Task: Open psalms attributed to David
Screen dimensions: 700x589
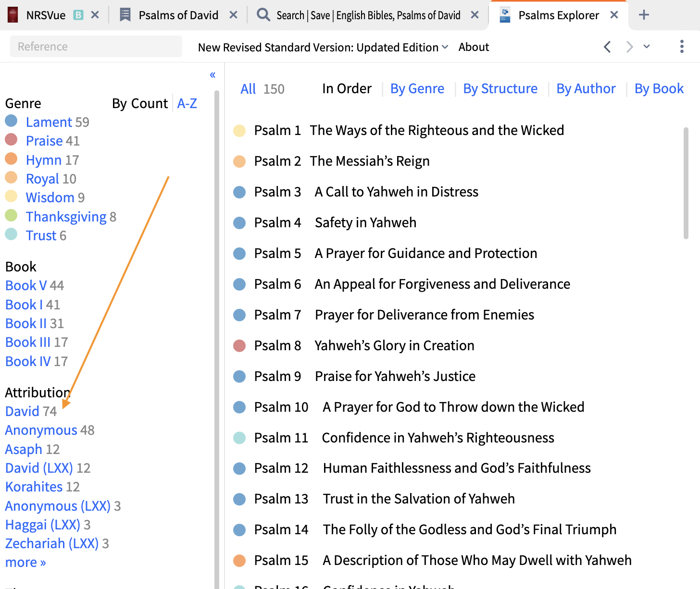Action: coord(22,411)
